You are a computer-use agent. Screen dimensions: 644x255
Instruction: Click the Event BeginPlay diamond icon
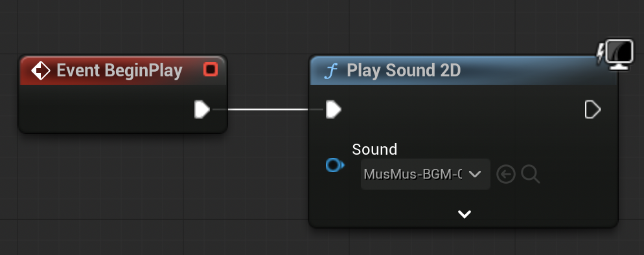41,71
